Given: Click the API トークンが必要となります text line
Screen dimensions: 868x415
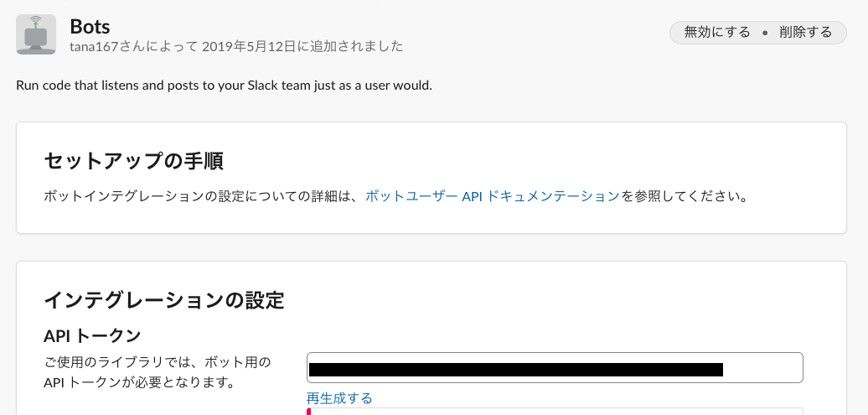Looking at the screenshot, I should (x=138, y=383).
